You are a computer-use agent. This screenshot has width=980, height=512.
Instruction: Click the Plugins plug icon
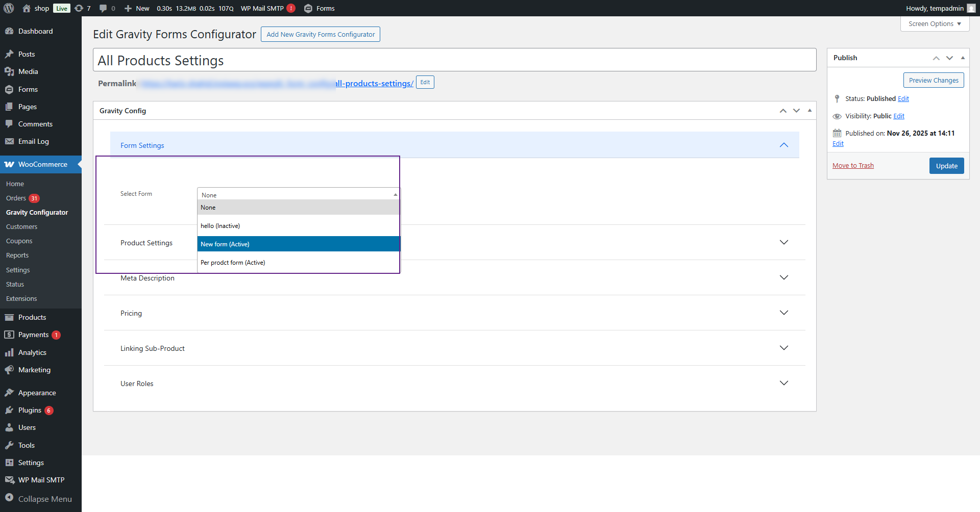point(9,410)
